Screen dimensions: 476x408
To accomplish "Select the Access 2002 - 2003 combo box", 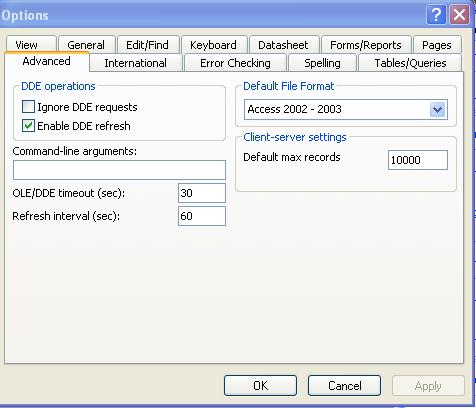I will point(346,109).
